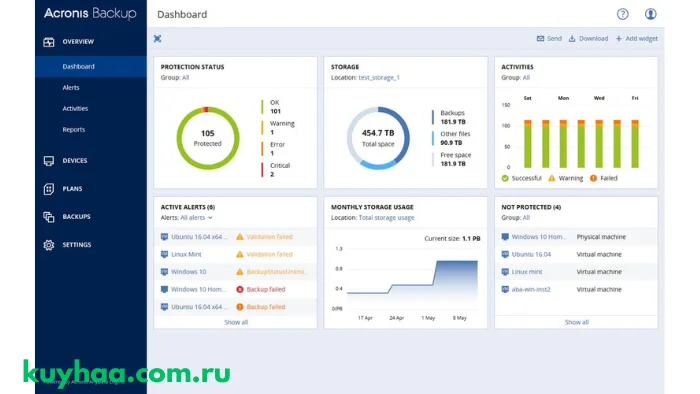Click the Overview icon in sidebar
The width and height of the screenshot is (700, 394).
(x=49, y=42)
